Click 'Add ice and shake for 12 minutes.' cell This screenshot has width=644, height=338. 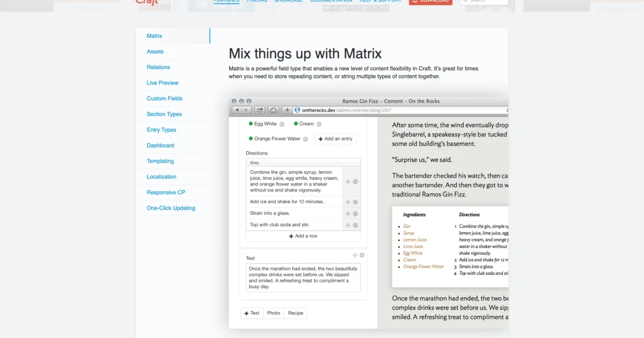click(x=294, y=202)
